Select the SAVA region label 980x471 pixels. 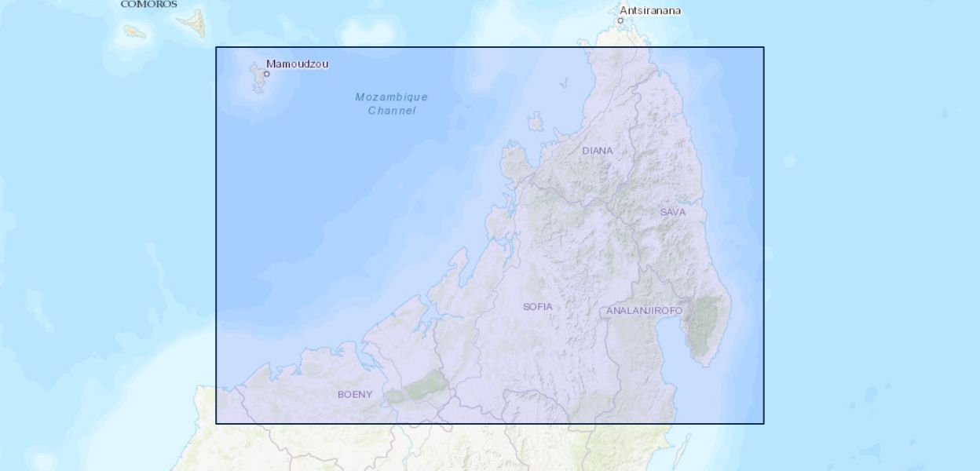[672, 212]
